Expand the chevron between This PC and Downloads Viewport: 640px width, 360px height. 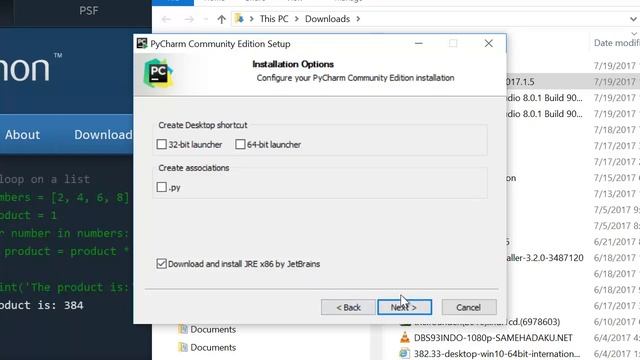[296, 19]
